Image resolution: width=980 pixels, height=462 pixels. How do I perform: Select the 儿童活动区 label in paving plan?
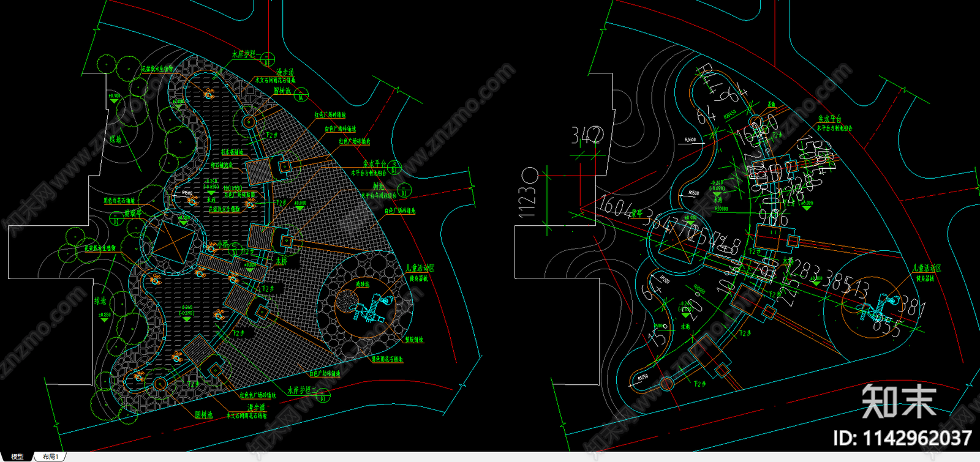421,269
